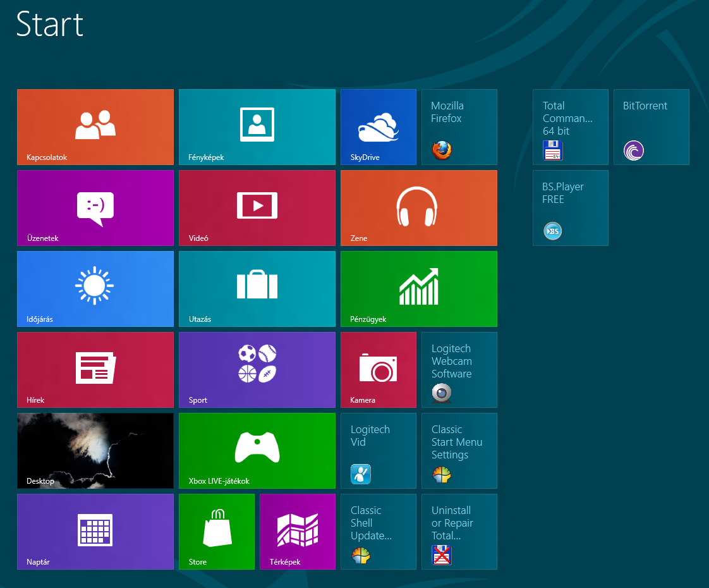Switch to the Desktop tile

[x=95, y=451]
